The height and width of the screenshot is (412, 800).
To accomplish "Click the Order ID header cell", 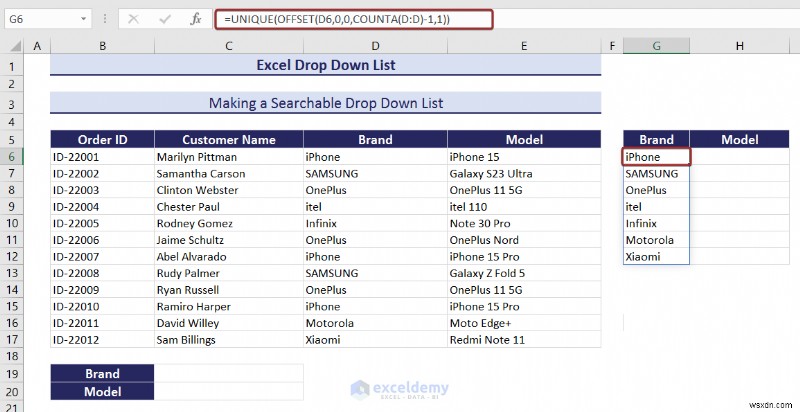I will [x=103, y=140].
